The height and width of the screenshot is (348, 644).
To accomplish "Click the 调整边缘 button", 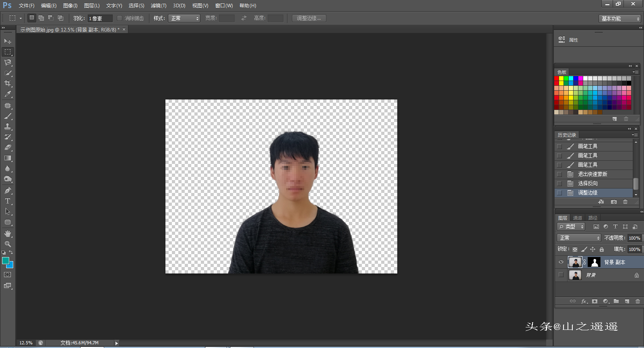I will click(309, 19).
